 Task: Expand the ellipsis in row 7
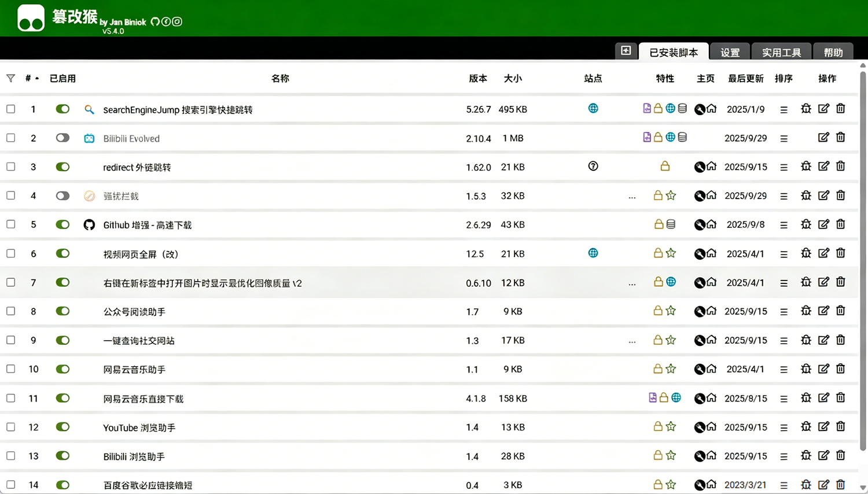[x=632, y=284]
